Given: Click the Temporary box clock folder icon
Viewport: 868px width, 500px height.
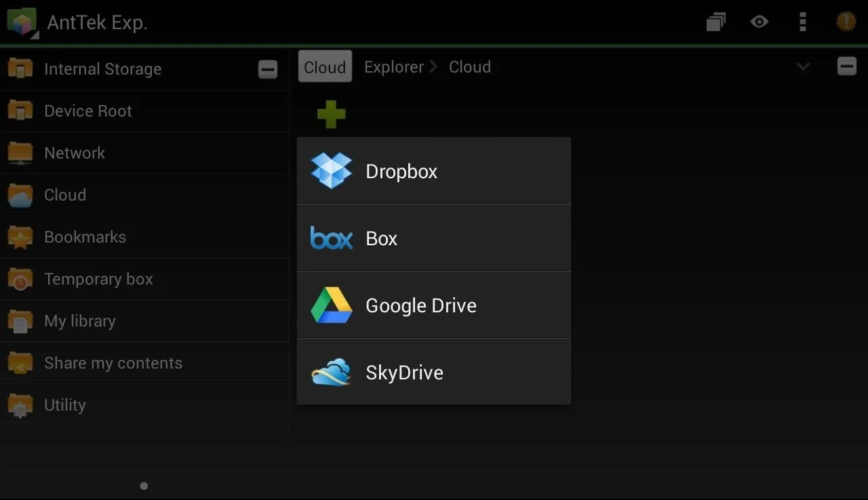Looking at the screenshot, I should pos(20,279).
